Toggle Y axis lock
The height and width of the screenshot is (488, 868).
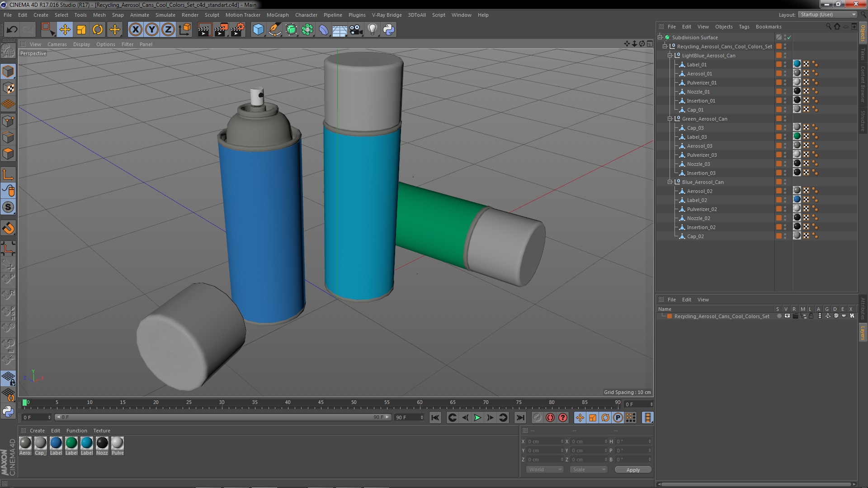click(152, 30)
